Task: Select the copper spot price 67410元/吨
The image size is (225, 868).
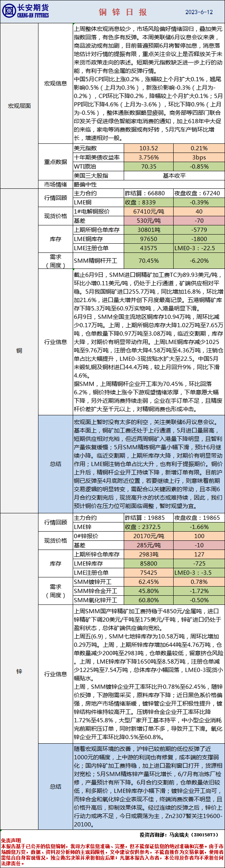Action: pyautogui.click(x=148, y=211)
